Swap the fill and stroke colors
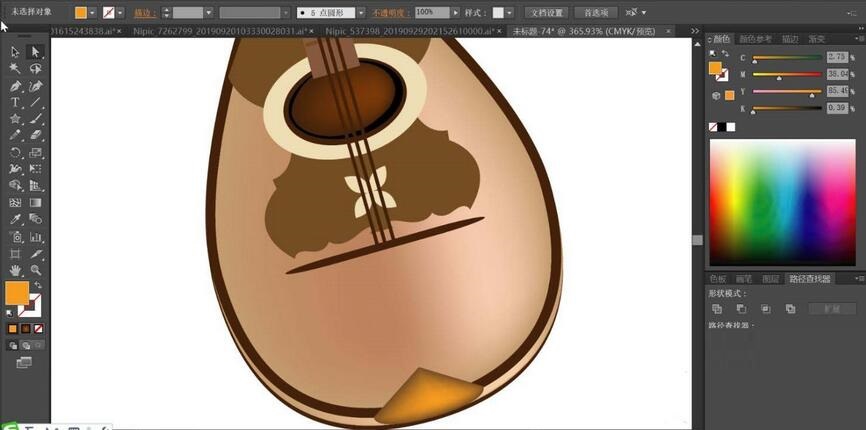Image resolution: width=866 pixels, height=430 pixels. [37, 285]
